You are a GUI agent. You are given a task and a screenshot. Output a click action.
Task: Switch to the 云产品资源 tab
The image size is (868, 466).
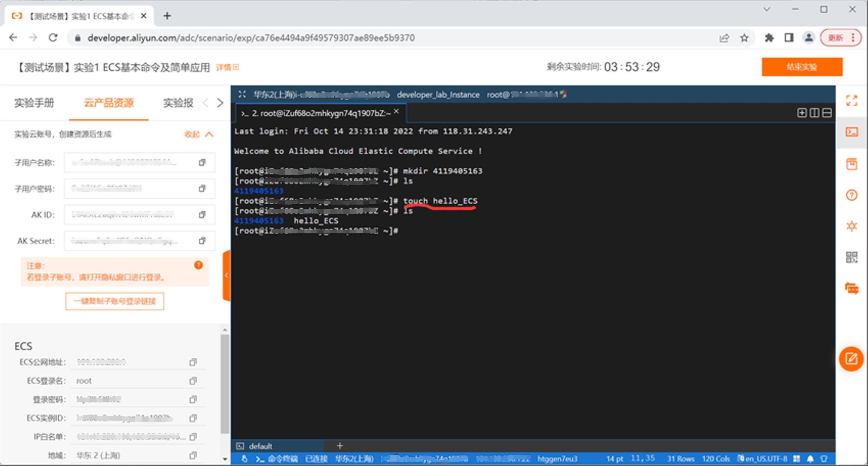pyautogui.click(x=108, y=103)
